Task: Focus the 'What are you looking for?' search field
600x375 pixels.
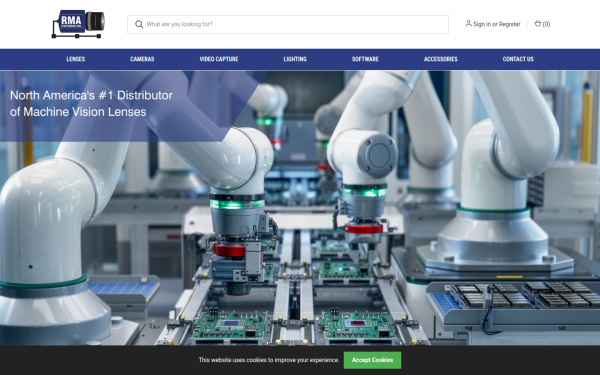Action: 288,24
